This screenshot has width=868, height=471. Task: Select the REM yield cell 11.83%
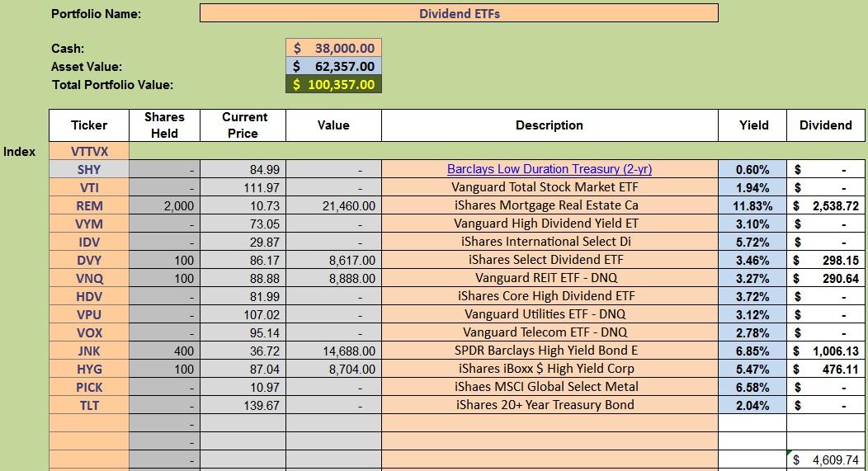(x=752, y=206)
